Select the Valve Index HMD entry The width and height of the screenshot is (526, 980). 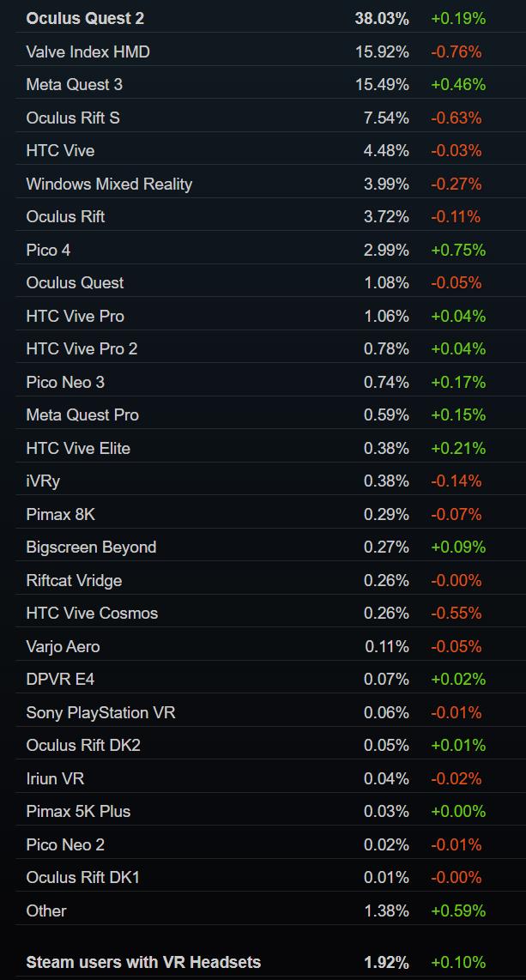click(88, 51)
